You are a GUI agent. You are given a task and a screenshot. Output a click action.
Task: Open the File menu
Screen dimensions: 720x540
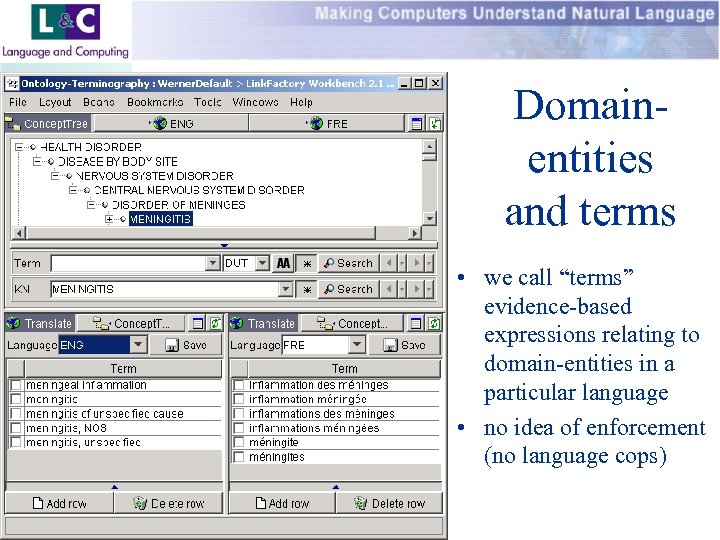[x=18, y=102]
